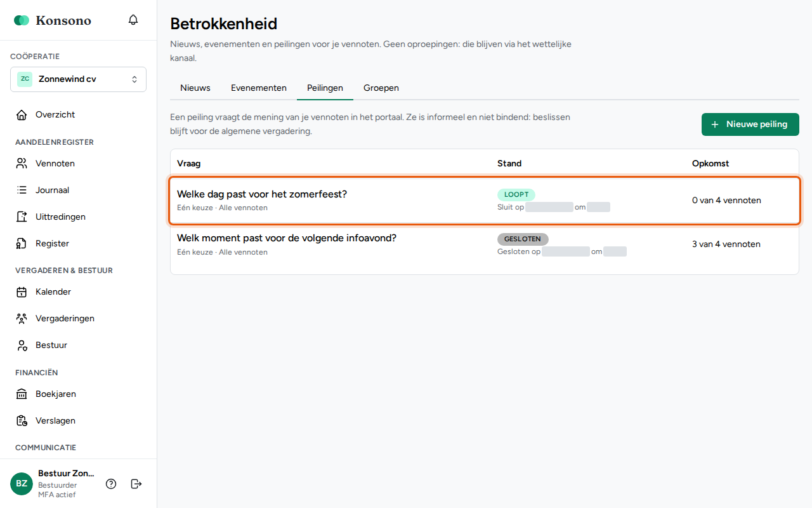Switch to the Nieuws tab
812x508 pixels.
click(x=195, y=88)
